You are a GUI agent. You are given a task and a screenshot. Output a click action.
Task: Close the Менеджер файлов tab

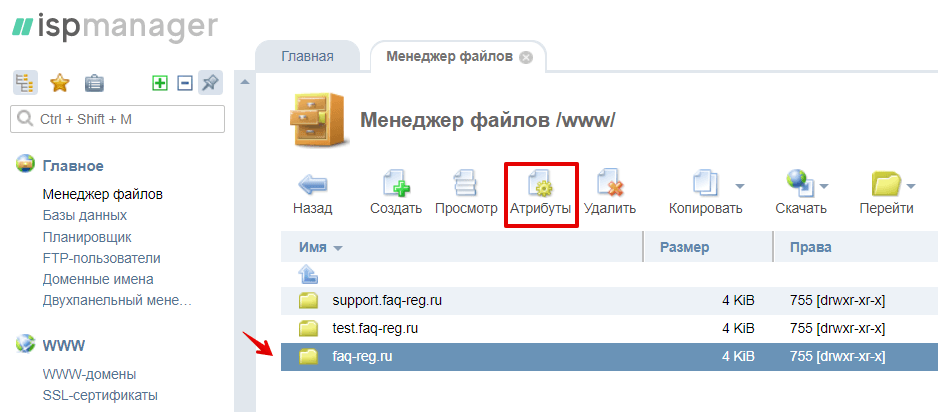(526, 57)
